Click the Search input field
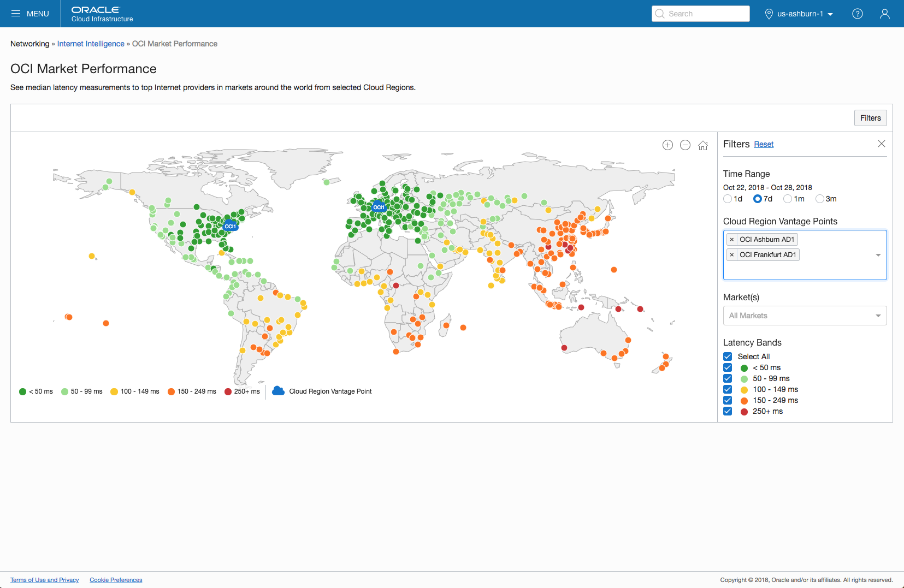Screen dimensions: 904x588 point(701,14)
